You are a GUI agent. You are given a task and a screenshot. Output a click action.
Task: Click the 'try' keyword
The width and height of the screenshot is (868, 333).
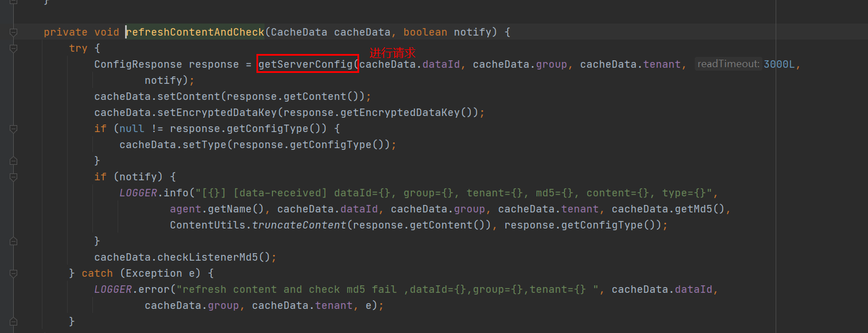[x=78, y=48]
